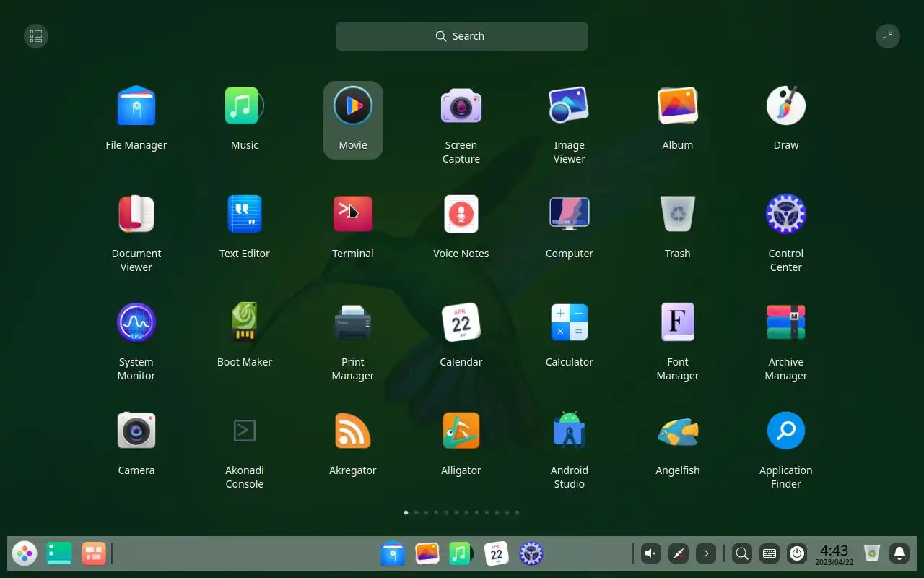924x578 pixels.
Task: Toggle the muted volume icon in tray
Action: point(650,554)
